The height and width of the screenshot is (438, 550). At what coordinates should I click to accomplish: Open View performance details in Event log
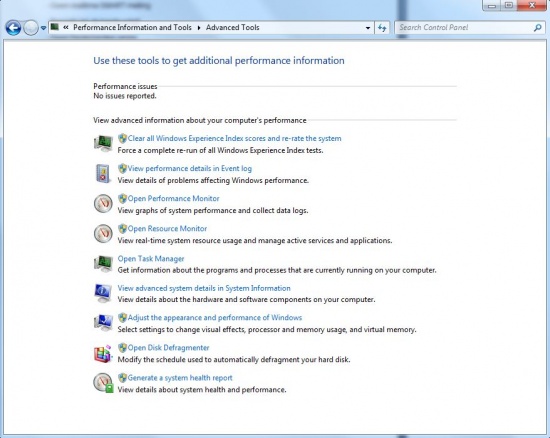tap(189, 169)
